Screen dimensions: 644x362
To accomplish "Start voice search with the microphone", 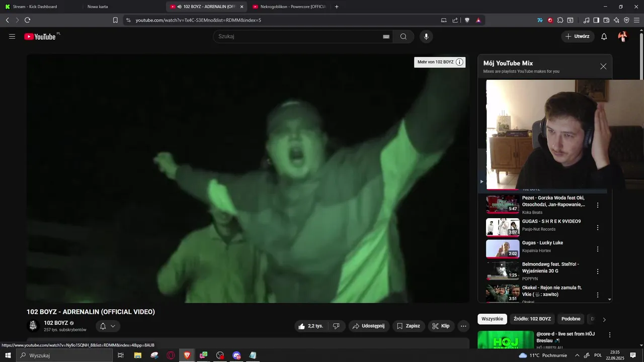I will 426,36.
